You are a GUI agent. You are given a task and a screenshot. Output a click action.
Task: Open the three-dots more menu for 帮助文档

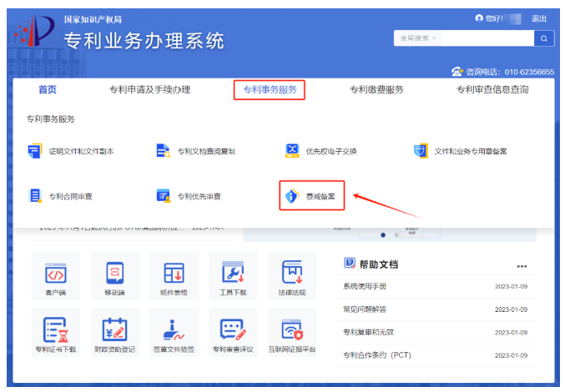(522, 266)
